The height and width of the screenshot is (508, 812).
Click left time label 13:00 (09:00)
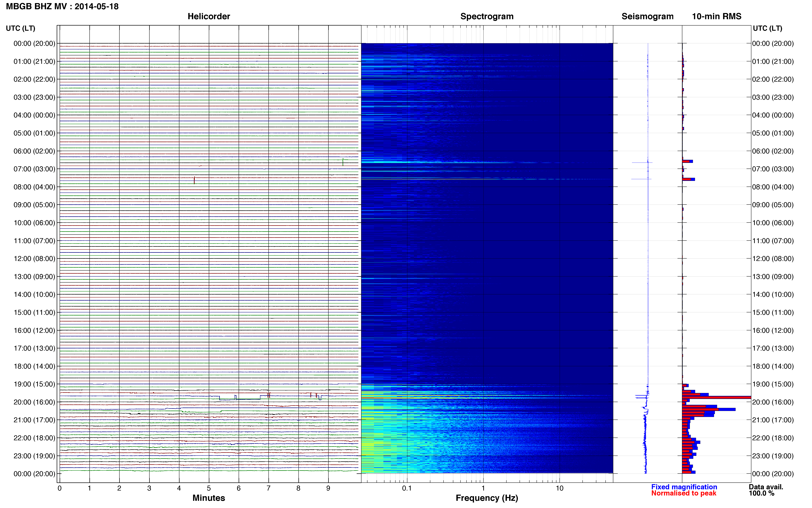(34, 277)
